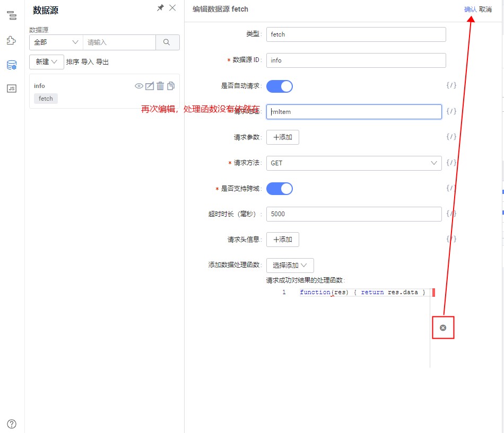This screenshot has width=504, height=433.
Task: Add a request parameter with +添加
Action: [283, 137]
